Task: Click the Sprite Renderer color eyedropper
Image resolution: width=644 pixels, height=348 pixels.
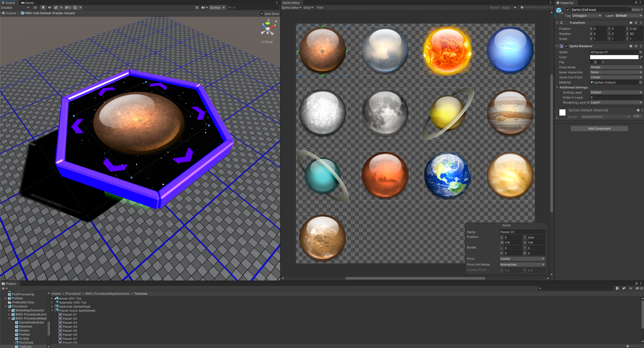Action: pyautogui.click(x=641, y=57)
